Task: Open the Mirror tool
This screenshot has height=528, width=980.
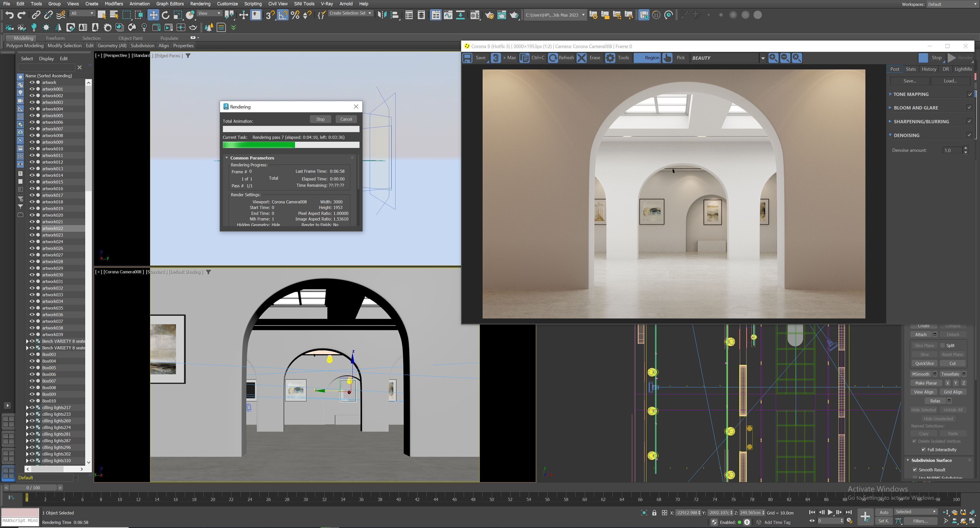Action: click(382, 15)
